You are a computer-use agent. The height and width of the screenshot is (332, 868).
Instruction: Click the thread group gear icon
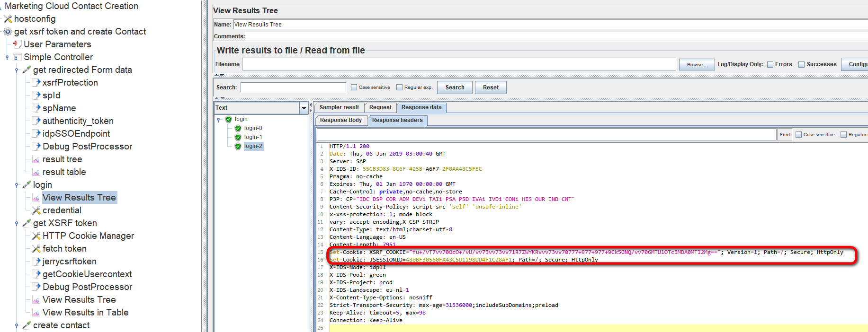tap(8, 32)
